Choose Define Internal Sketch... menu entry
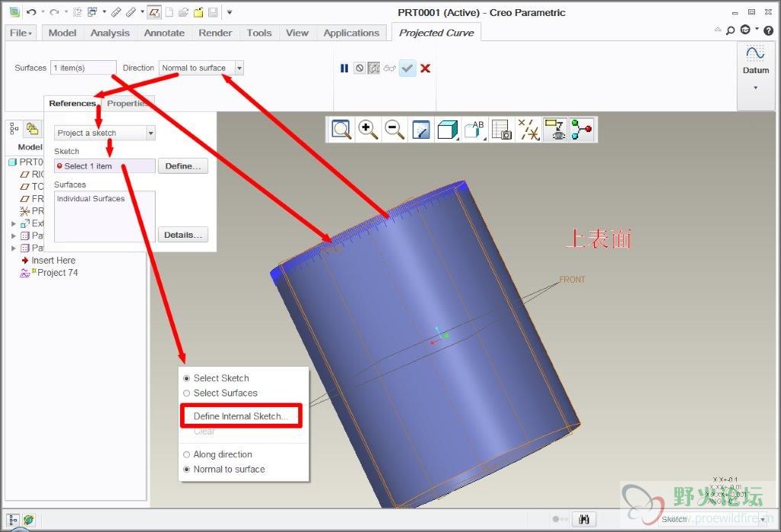This screenshot has height=532, width=781. (x=241, y=416)
